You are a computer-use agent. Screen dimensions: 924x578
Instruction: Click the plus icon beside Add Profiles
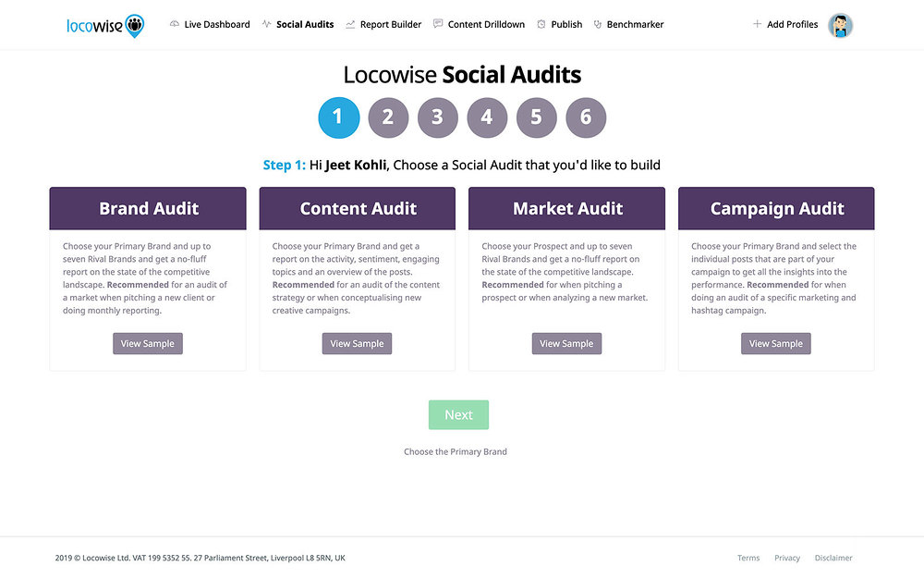(x=758, y=24)
